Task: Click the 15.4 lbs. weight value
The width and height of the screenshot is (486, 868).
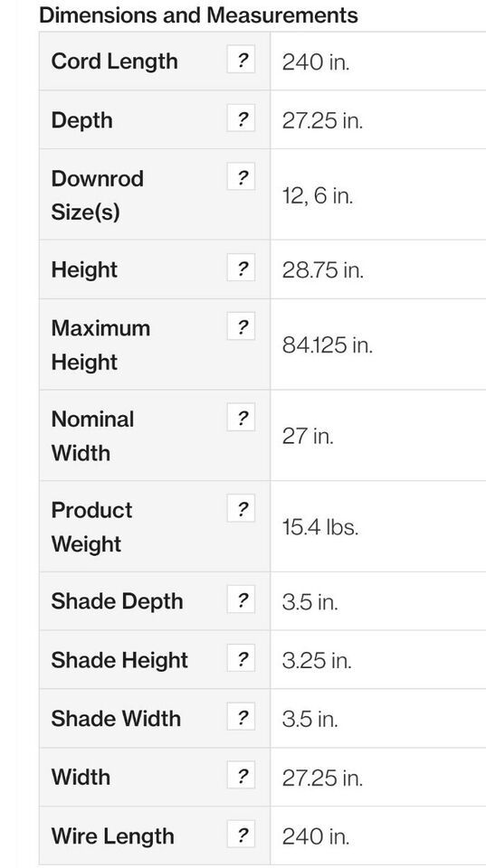Action: [320, 527]
